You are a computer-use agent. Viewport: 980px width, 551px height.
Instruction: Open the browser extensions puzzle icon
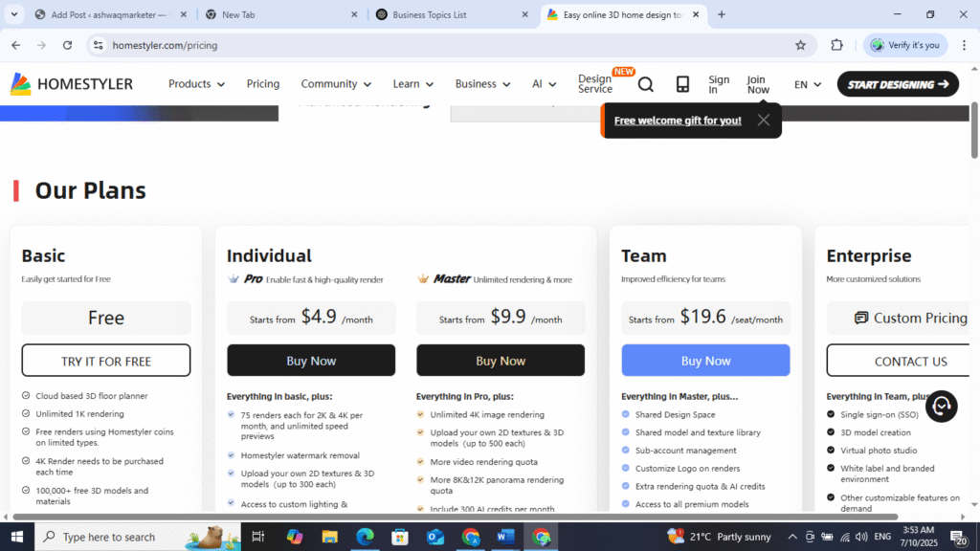(836, 45)
